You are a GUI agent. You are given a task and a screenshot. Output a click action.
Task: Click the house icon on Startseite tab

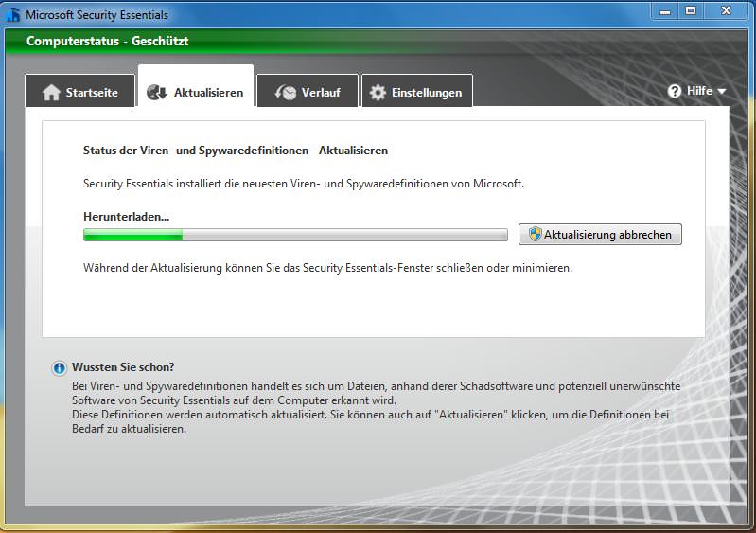coord(51,92)
